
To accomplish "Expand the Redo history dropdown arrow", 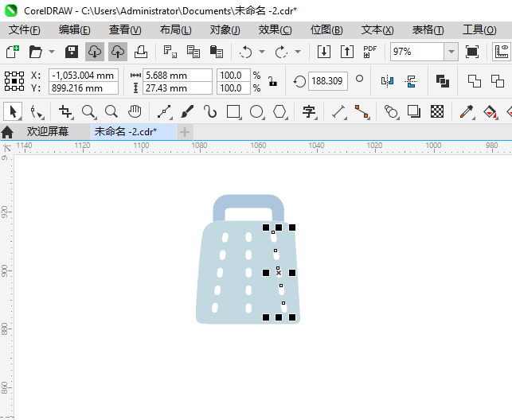I will click(x=298, y=52).
